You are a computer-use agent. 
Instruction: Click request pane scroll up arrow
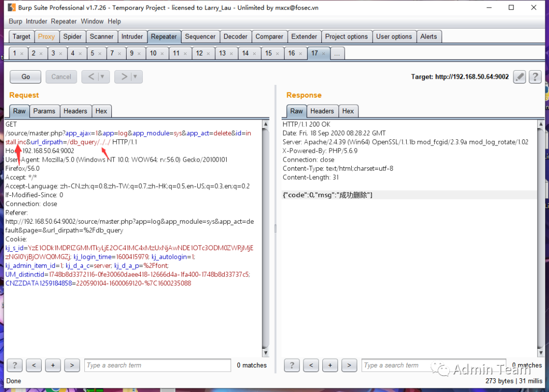[x=266, y=124]
